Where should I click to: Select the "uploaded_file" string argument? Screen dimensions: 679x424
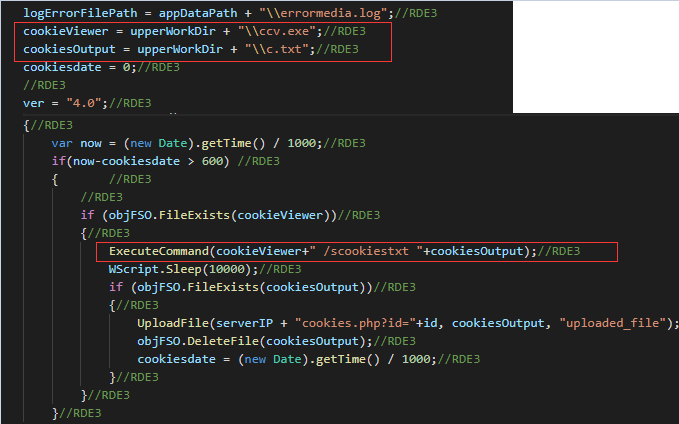pyautogui.click(x=613, y=323)
